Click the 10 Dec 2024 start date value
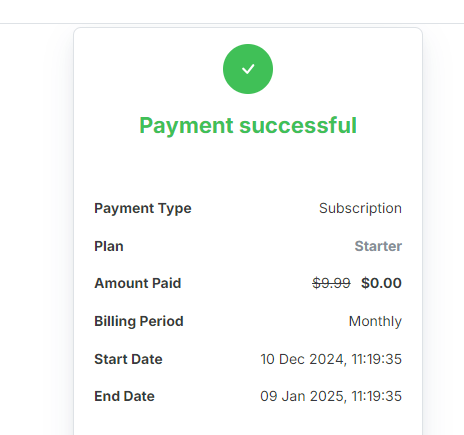The height and width of the screenshot is (435, 464). (331, 359)
